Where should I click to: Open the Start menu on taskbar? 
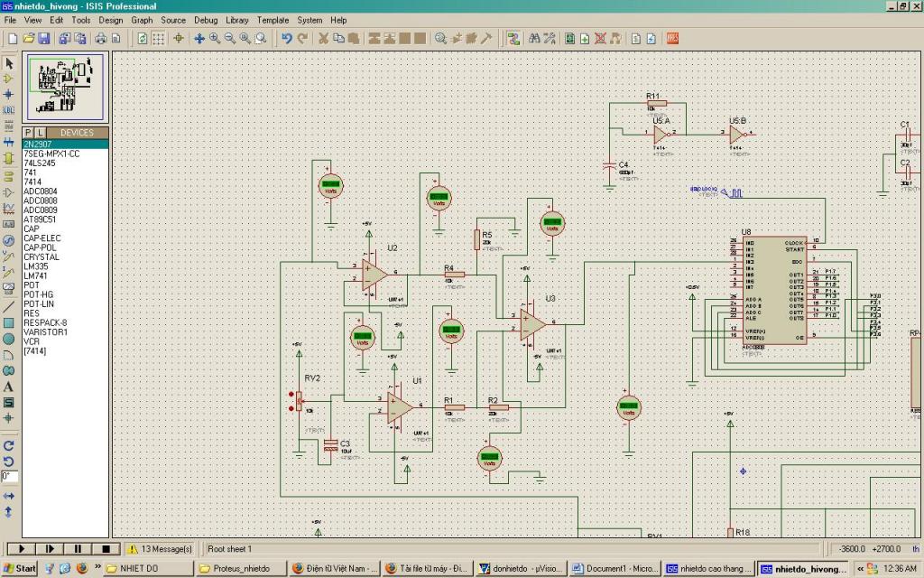click(x=19, y=568)
